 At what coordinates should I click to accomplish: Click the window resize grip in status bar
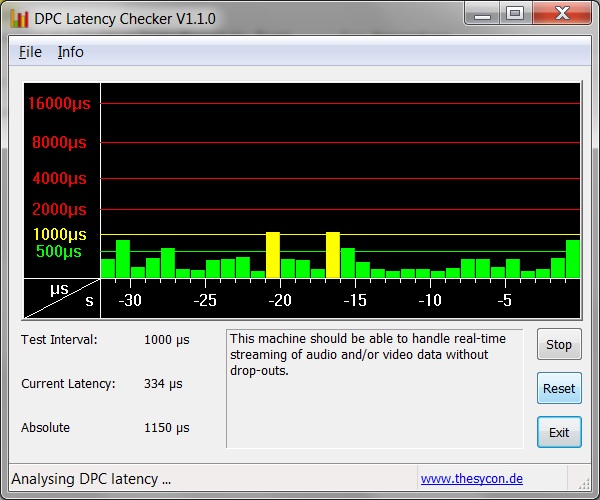tap(584, 484)
